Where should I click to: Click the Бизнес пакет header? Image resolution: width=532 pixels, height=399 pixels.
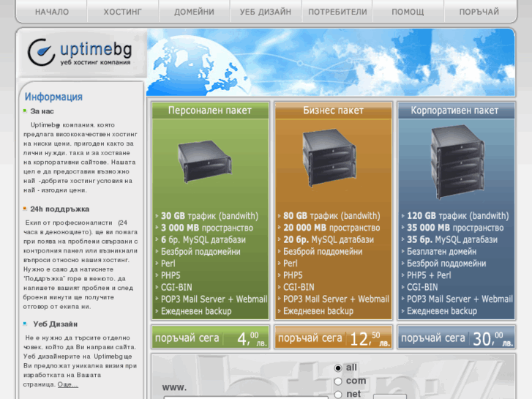[x=333, y=111]
